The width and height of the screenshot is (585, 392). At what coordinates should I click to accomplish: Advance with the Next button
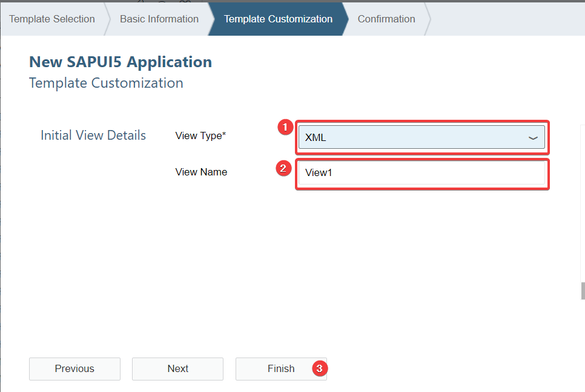click(177, 369)
